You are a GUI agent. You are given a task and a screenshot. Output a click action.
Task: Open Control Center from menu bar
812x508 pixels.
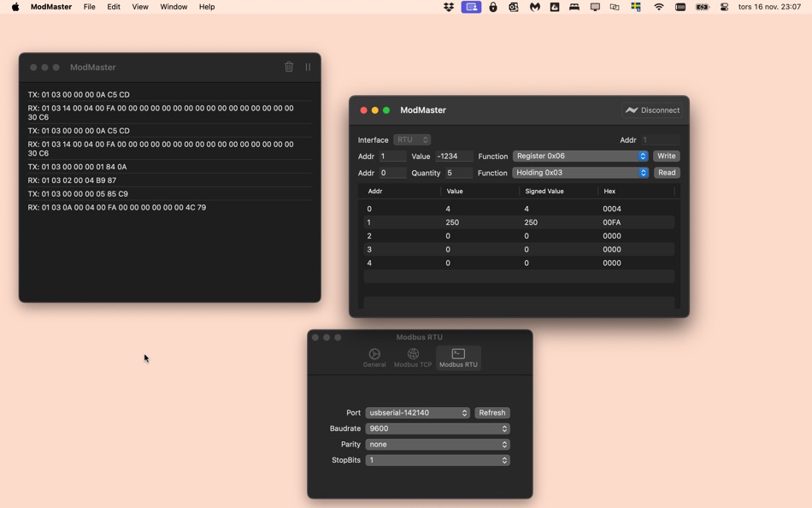coord(725,7)
